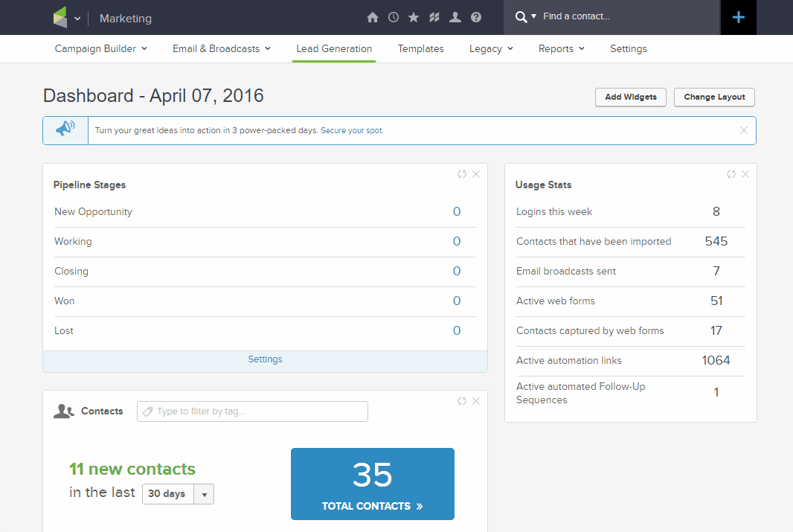The width and height of the screenshot is (793, 532).
Task: Click the 1064 automation links value
Action: pos(716,361)
